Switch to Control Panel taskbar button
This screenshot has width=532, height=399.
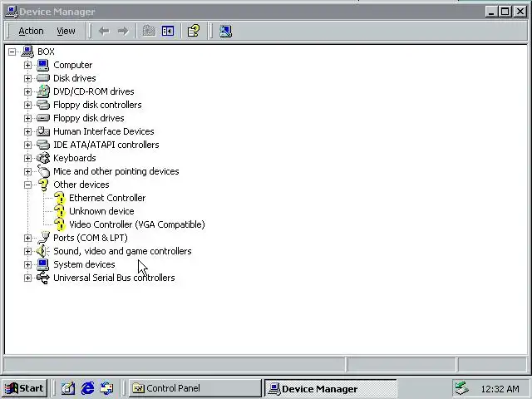[195, 388]
